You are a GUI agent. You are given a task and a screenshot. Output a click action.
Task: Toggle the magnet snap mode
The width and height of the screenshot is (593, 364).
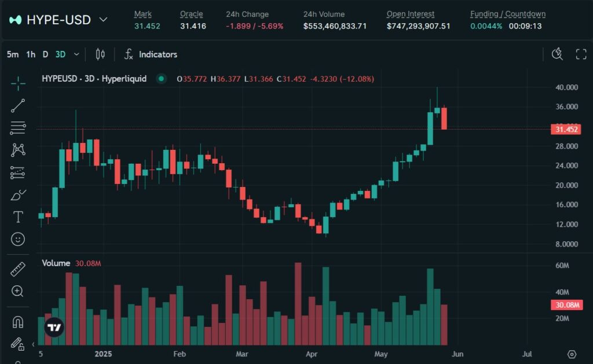18,322
